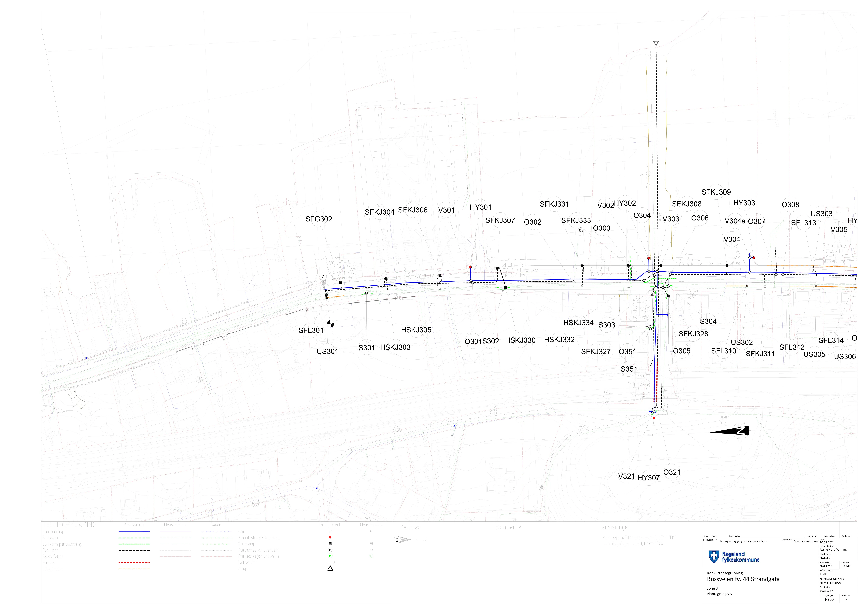Click the Utløp triangle symbol in the legend

[330, 568]
